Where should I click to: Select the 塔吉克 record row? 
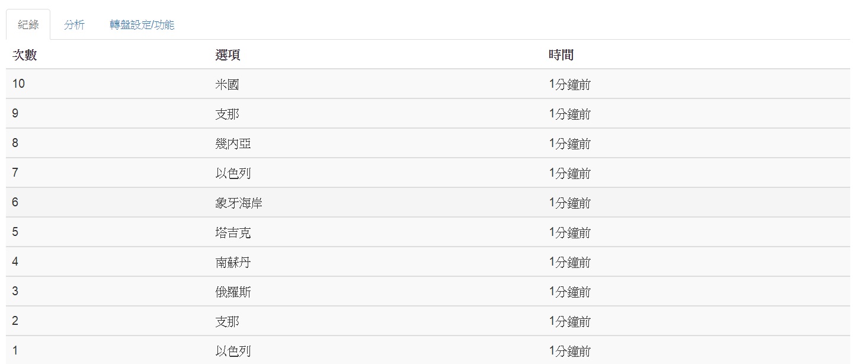pyautogui.click(x=428, y=232)
